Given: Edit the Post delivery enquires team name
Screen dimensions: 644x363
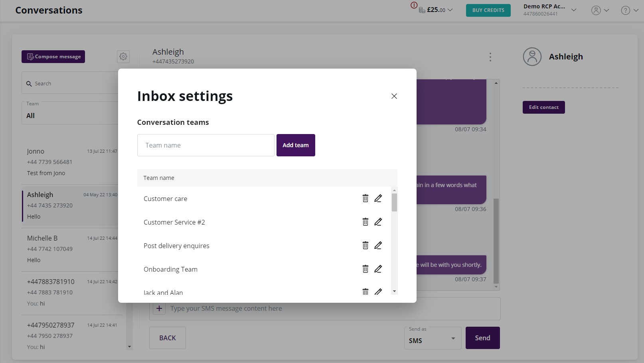Looking at the screenshot, I should pyautogui.click(x=378, y=245).
